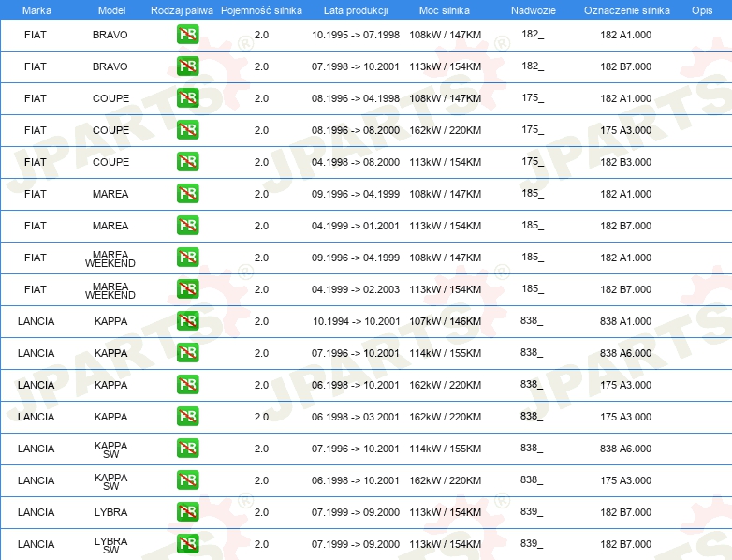Select KAPPA SW model in 838 A6.000 row
Viewport: 732px width, 560px height.
(x=110, y=449)
